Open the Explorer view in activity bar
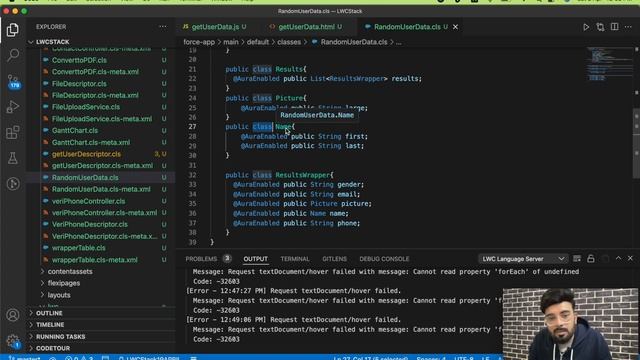This screenshot has height=360, width=640. click(13, 30)
